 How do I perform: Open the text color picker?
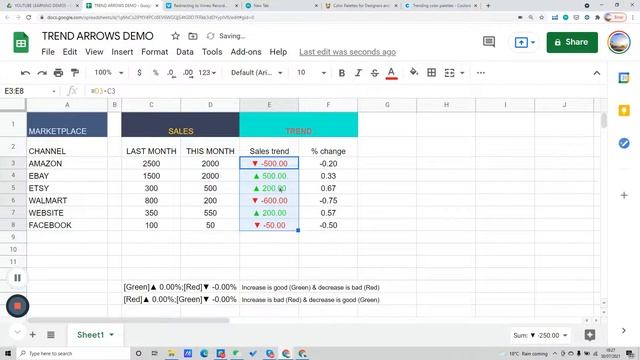[391, 73]
